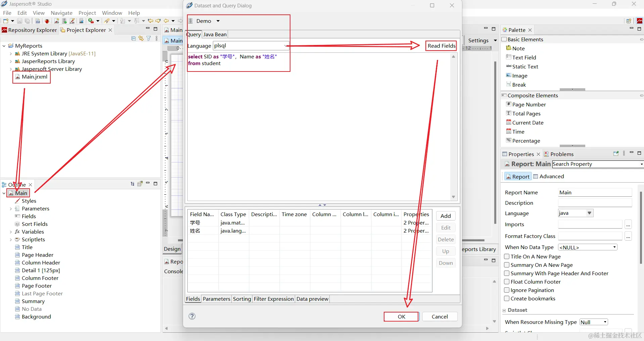644x341 pixels.
Task: Expand the Variables node in Outline
Action: click(11, 232)
